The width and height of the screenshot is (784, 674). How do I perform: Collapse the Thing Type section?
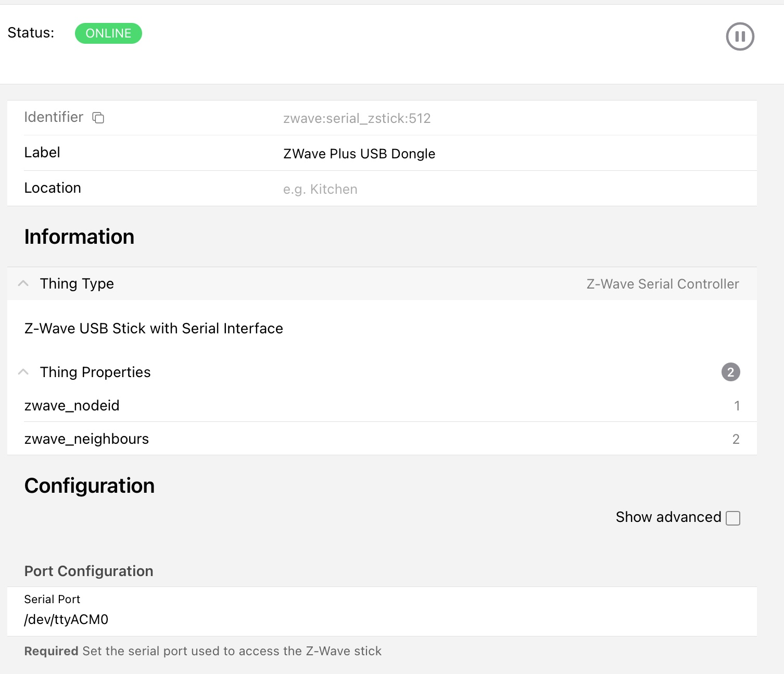pyautogui.click(x=23, y=283)
